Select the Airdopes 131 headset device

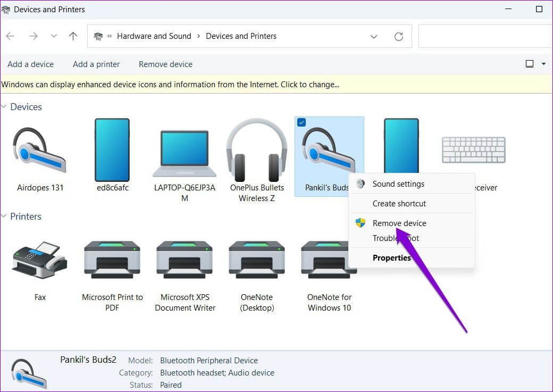tap(40, 155)
